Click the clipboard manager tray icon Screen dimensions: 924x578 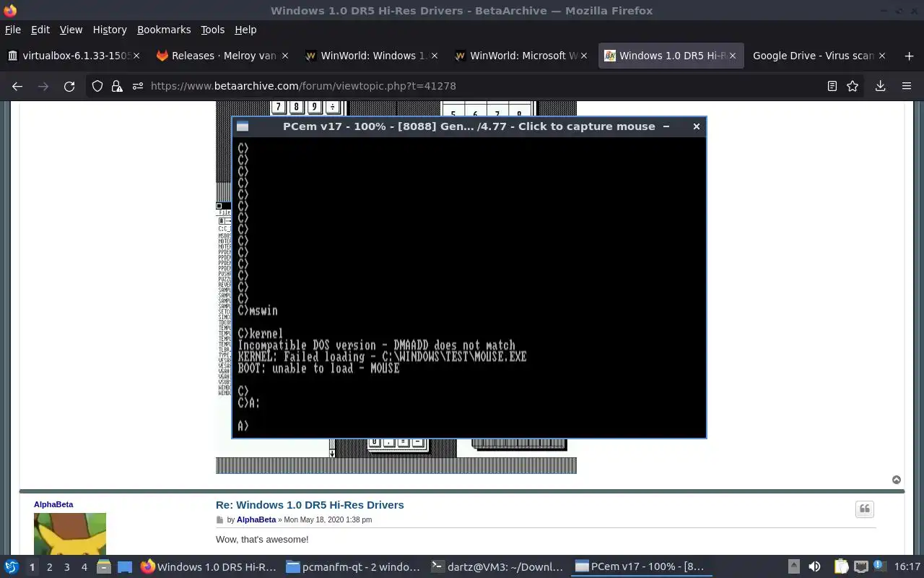(x=841, y=566)
